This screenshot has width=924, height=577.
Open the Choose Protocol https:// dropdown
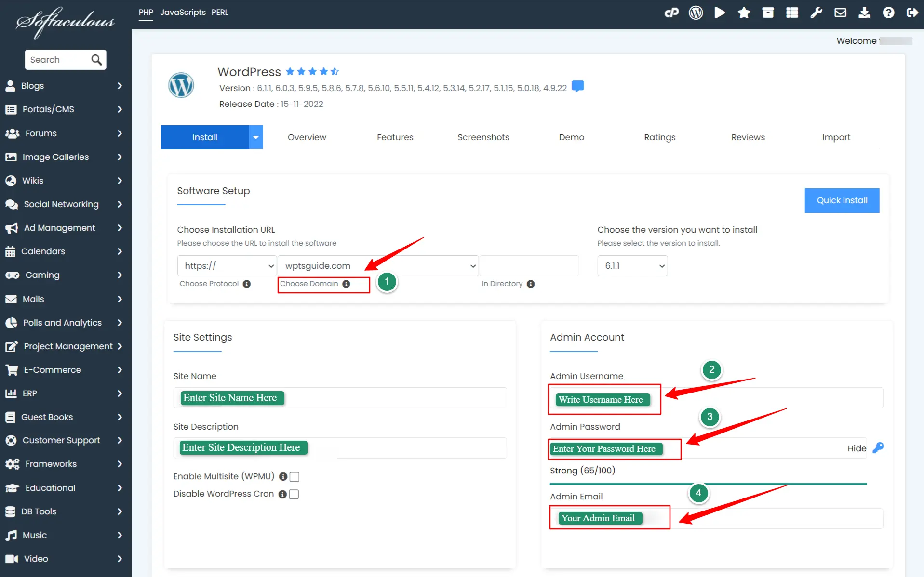coord(227,266)
